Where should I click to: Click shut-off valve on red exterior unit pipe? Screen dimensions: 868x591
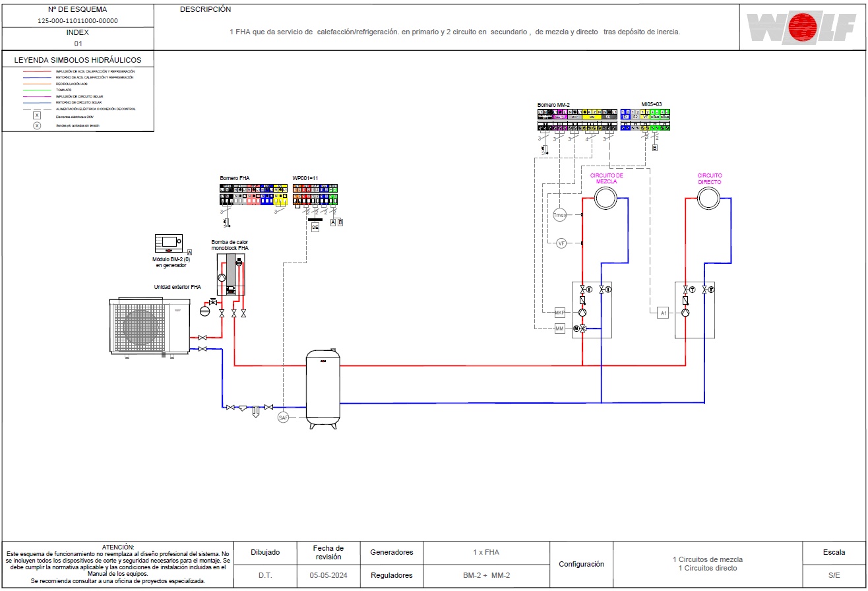click(202, 338)
